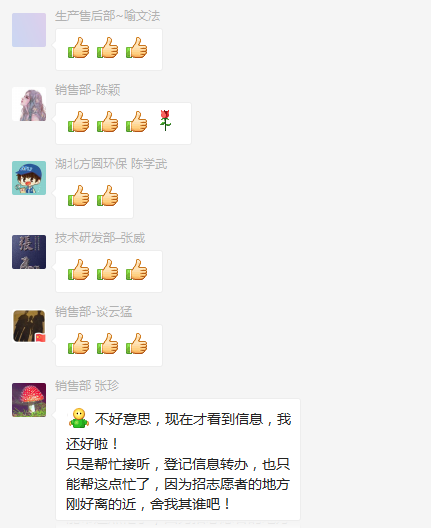Select sender name 销售部-谈云猛

click(94, 312)
